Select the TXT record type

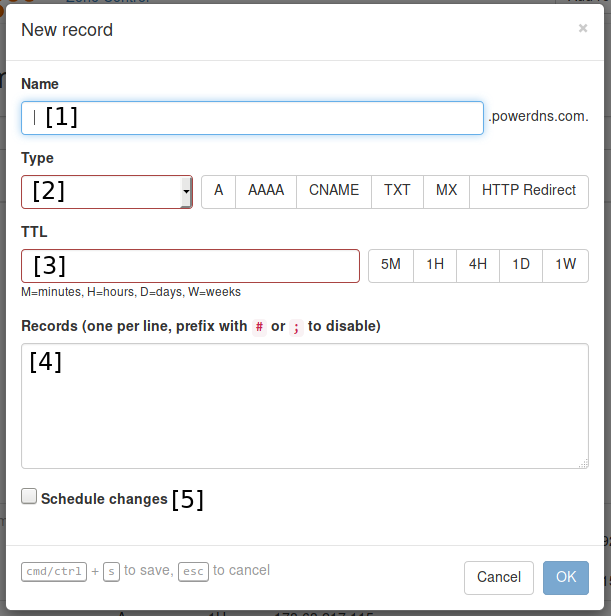tap(397, 191)
